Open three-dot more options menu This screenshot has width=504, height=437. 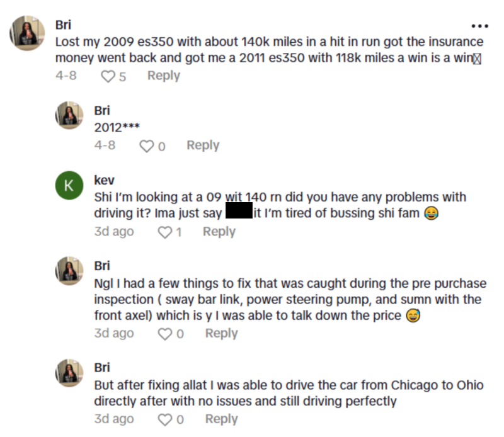coord(479,26)
